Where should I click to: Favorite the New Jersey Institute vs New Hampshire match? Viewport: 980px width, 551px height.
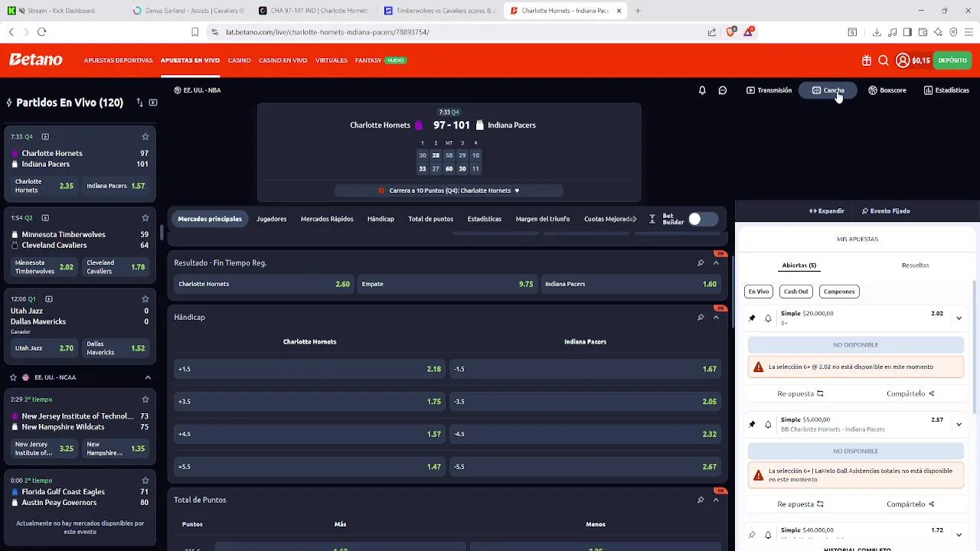pyautogui.click(x=145, y=399)
